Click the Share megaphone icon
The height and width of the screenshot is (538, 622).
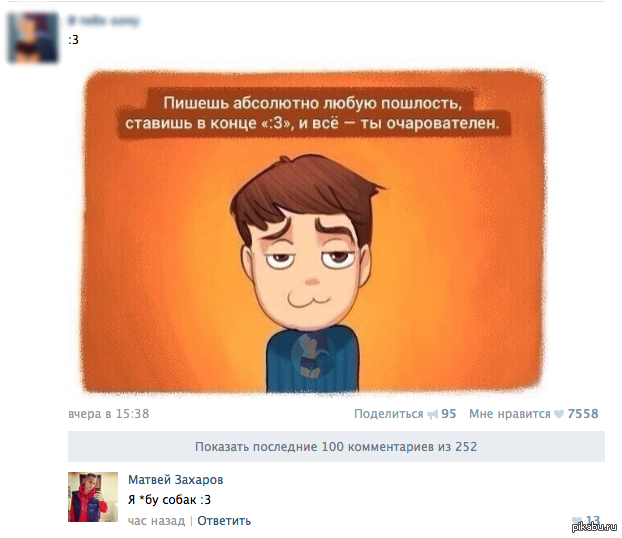(x=432, y=415)
